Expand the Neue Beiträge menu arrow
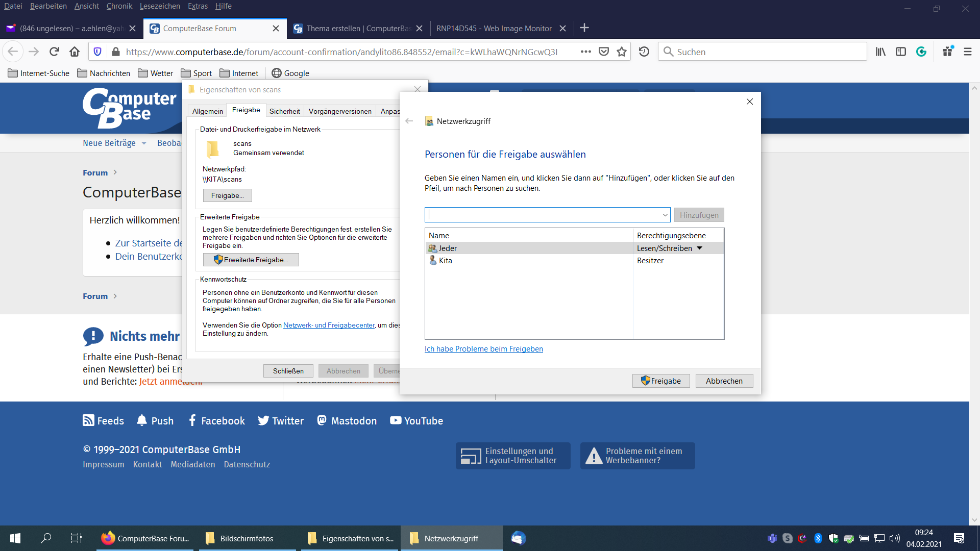 tap(144, 143)
